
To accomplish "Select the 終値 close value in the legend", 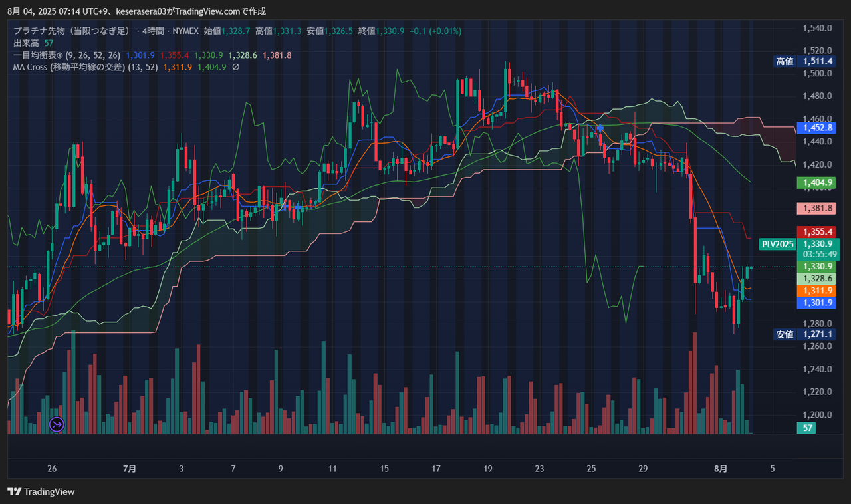I will click(390, 31).
